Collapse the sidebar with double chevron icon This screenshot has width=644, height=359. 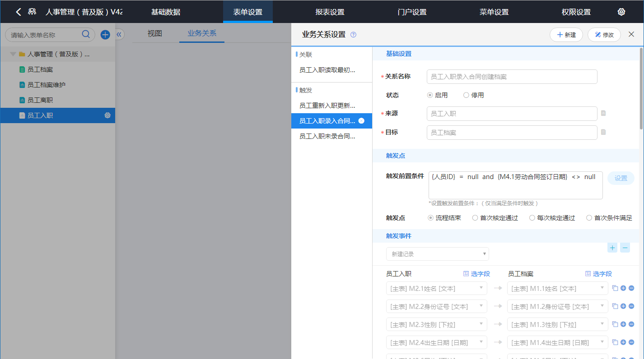click(120, 34)
